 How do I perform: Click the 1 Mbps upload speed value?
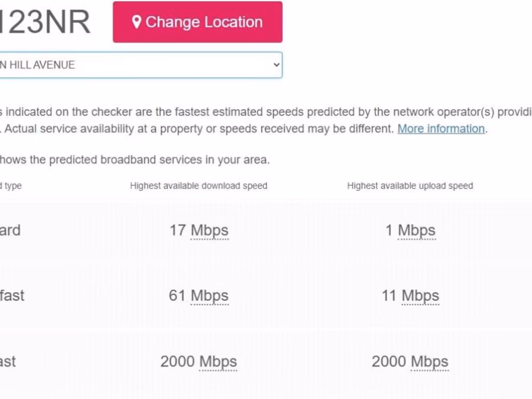410,230
